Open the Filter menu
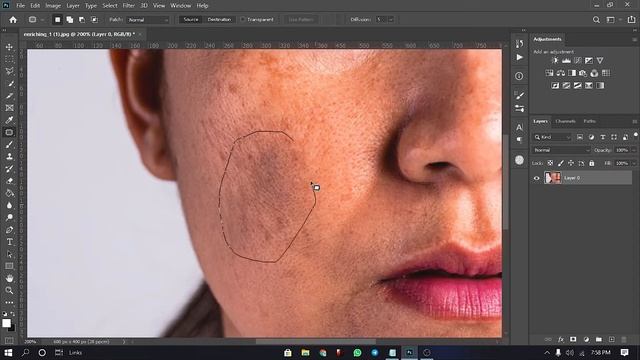 click(x=129, y=6)
